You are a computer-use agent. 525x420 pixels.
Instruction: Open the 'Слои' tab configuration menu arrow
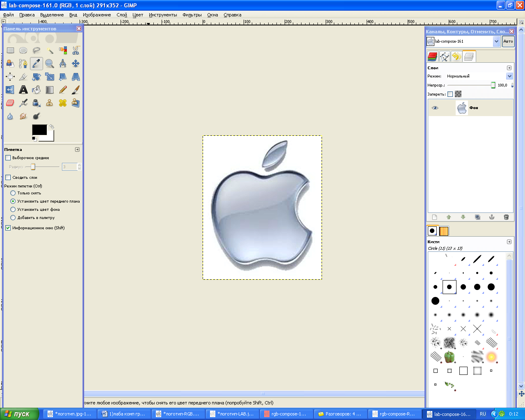coord(509,68)
